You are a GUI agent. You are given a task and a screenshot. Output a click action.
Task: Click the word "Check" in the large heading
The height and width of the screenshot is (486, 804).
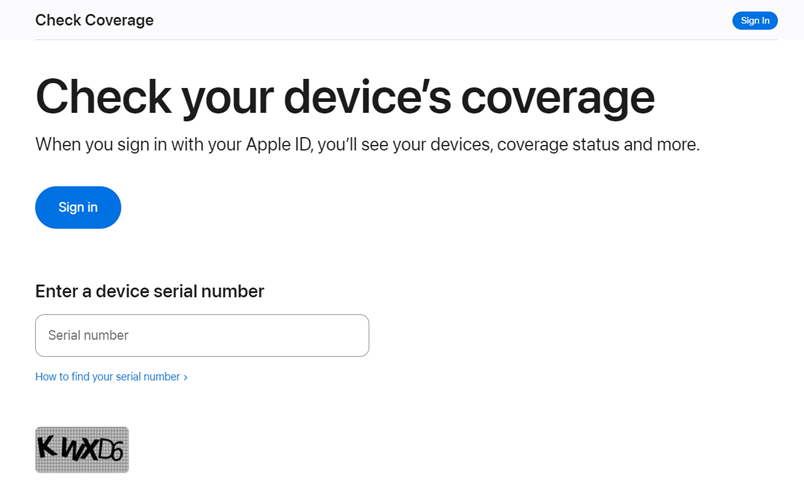tap(102, 97)
